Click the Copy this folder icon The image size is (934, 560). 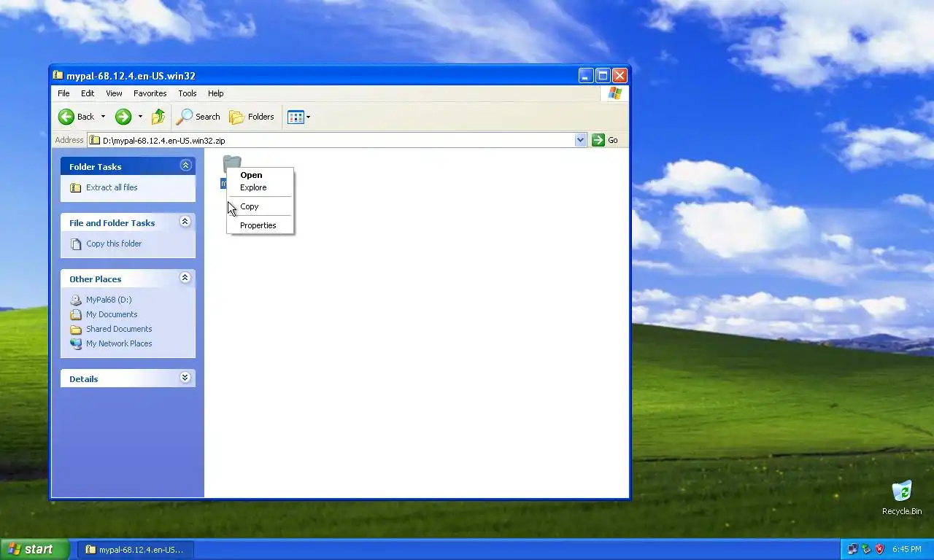tap(76, 244)
